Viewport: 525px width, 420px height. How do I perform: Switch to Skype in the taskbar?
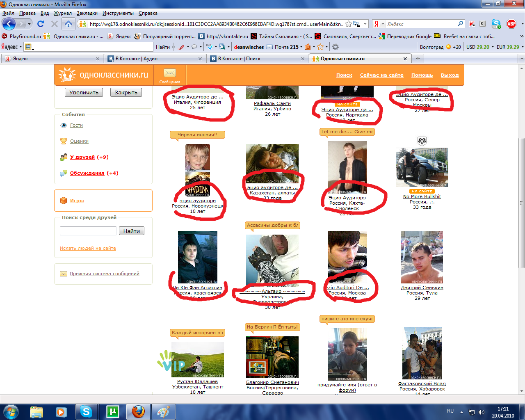(86, 411)
